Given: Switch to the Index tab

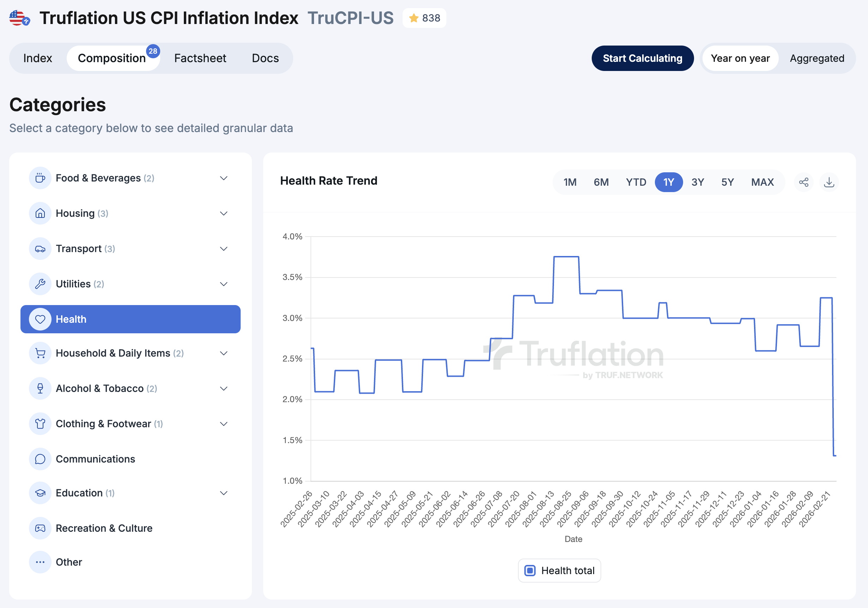Looking at the screenshot, I should pyautogui.click(x=37, y=58).
